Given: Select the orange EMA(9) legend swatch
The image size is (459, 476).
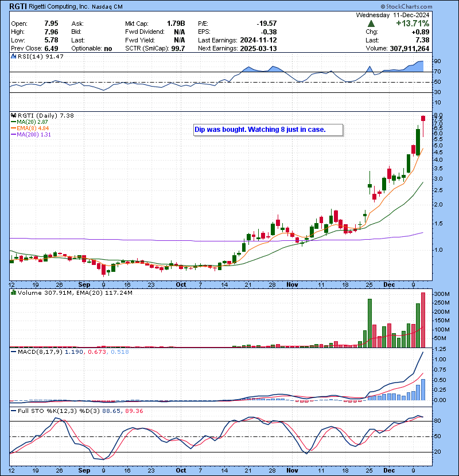Looking at the screenshot, I should tap(13, 128).
